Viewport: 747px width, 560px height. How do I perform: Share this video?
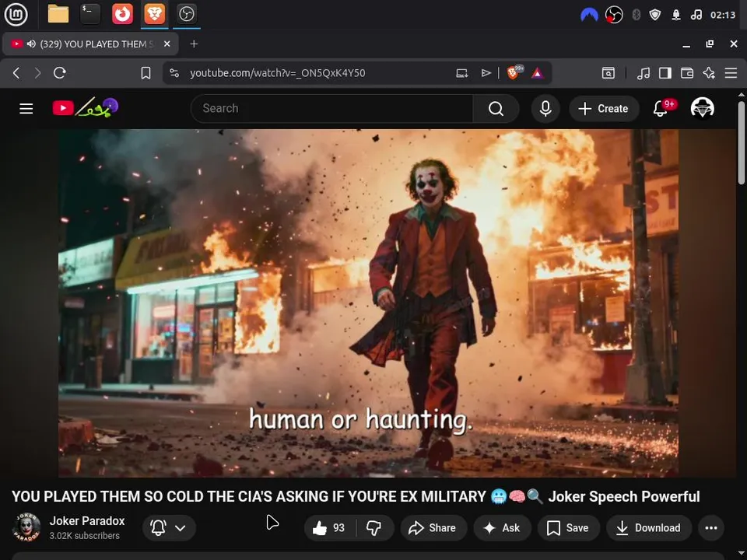[433, 527]
